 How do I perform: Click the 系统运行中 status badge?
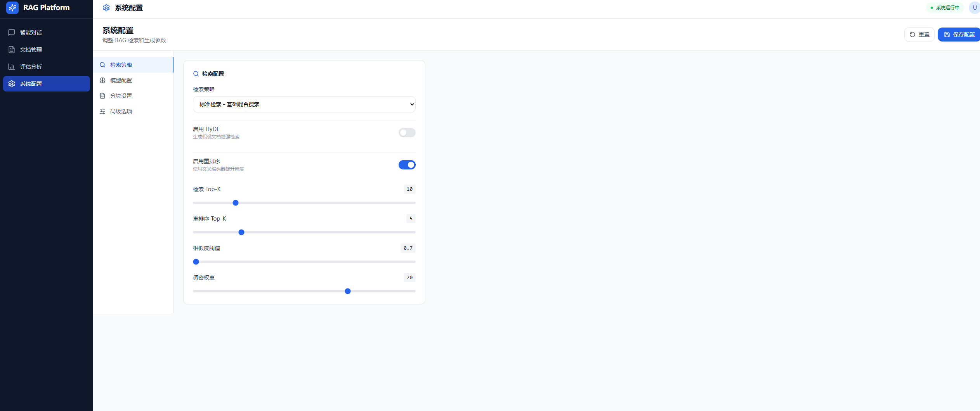coord(945,8)
